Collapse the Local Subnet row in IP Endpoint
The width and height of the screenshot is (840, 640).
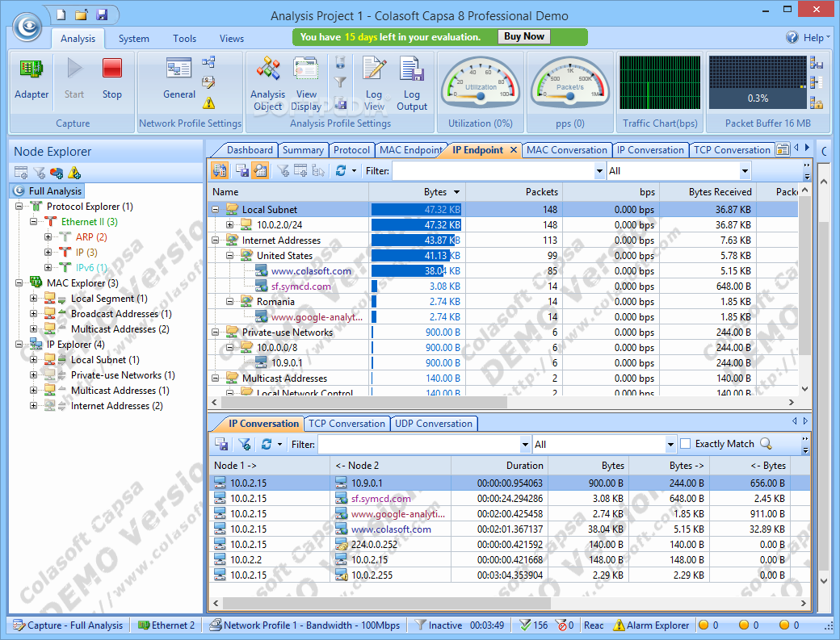tap(215, 209)
